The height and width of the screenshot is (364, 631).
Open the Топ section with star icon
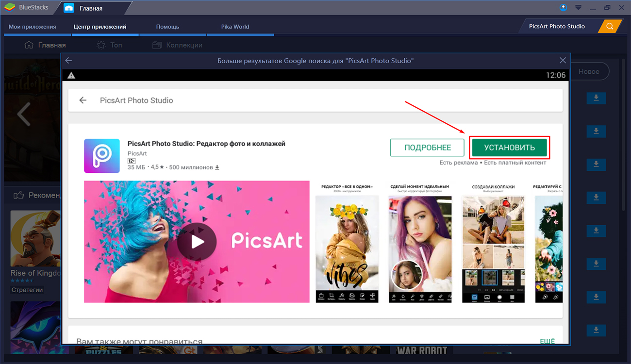tap(109, 45)
